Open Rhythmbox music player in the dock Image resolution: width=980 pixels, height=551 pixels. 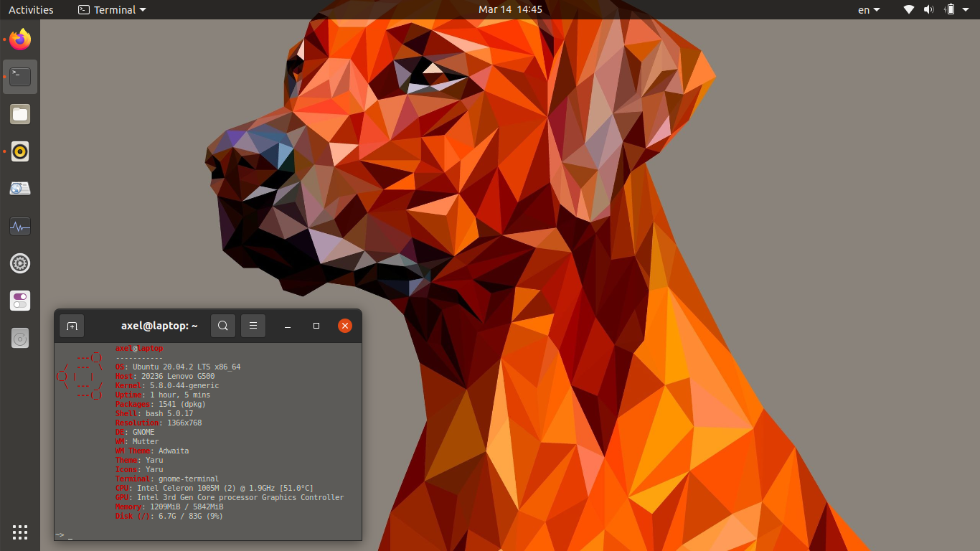(x=20, y=151)
